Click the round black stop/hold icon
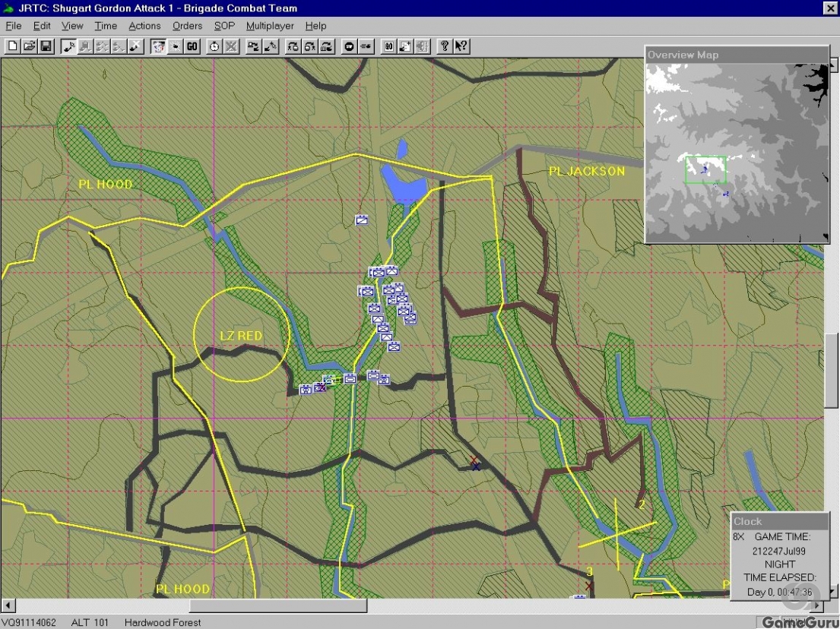Image resolution: width=840 pixels, height=629 pixels. [x=349, y=46]
